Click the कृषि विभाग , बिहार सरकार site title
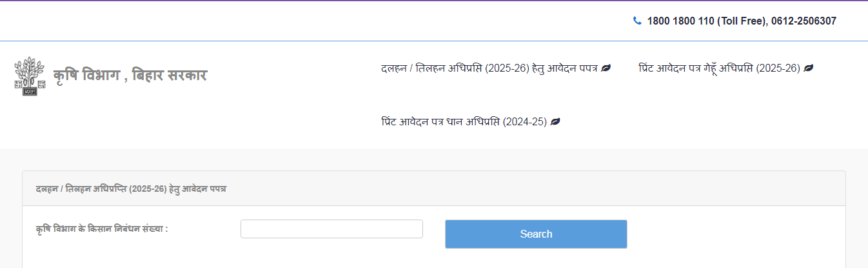 (130, 76)
